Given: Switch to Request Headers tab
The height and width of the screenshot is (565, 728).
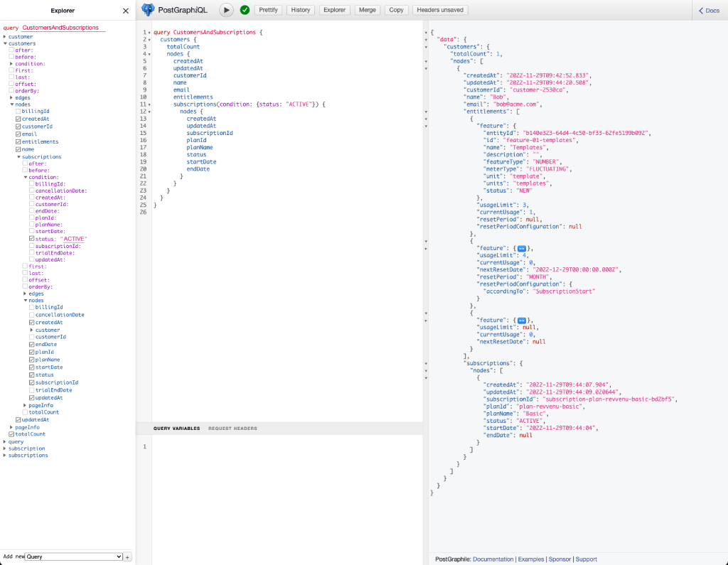Looking at the screenshot, I should click(232, 429).
